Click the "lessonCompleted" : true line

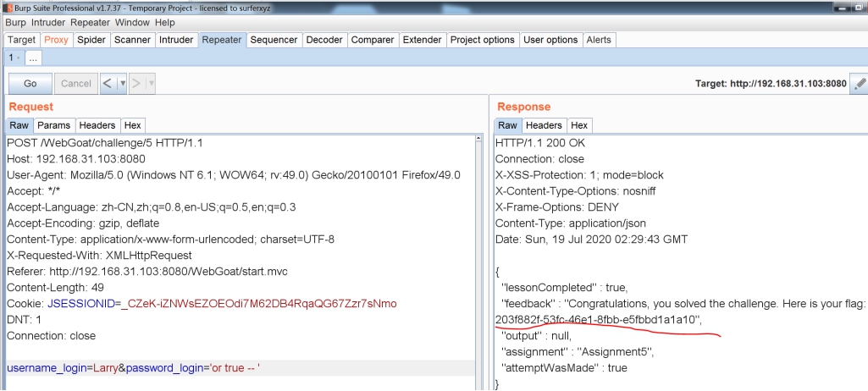point(564,288)
